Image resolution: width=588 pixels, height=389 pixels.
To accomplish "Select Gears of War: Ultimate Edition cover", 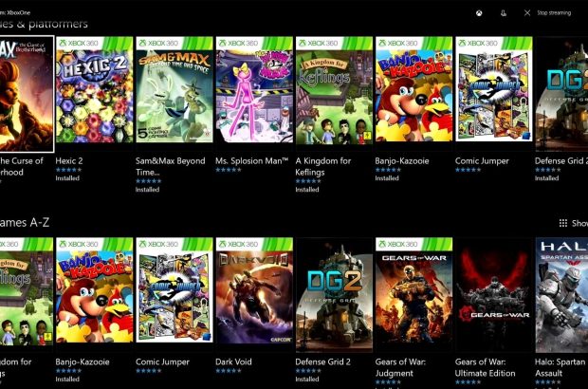I will [493, 295].
